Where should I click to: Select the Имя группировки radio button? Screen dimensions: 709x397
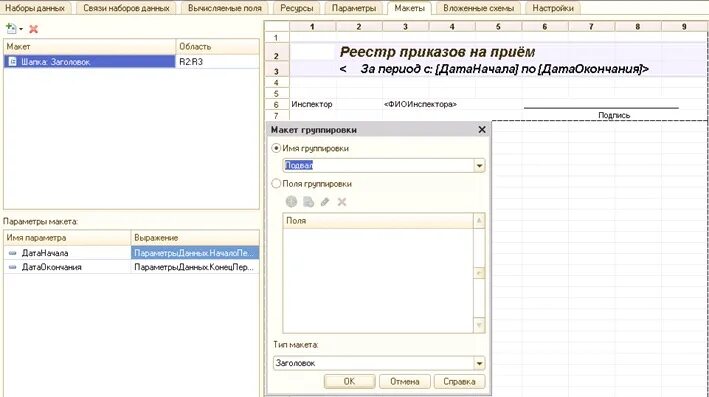276,148
